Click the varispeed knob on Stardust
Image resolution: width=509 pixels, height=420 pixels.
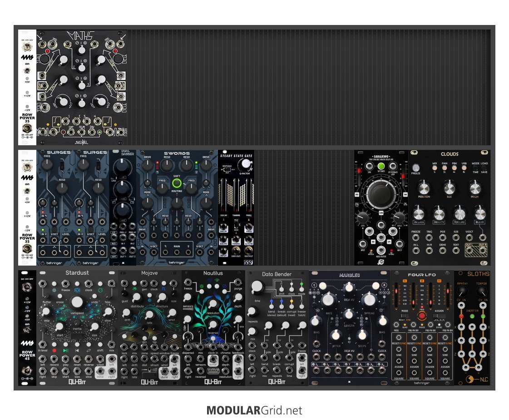[77, 302]
